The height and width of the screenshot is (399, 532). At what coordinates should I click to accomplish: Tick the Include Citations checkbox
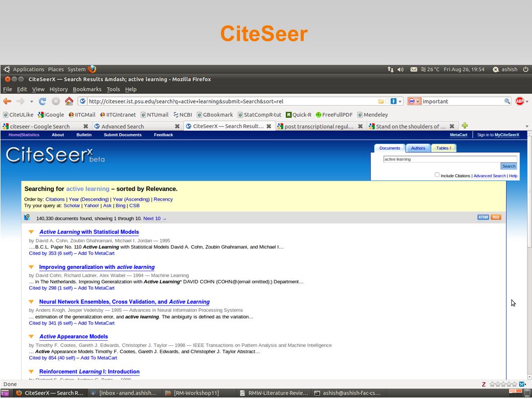point(437,175)
